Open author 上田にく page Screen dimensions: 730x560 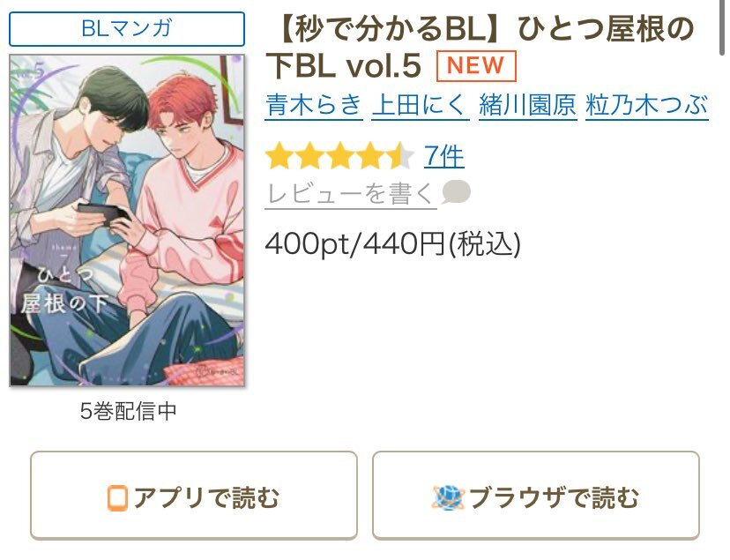point(421,105)
